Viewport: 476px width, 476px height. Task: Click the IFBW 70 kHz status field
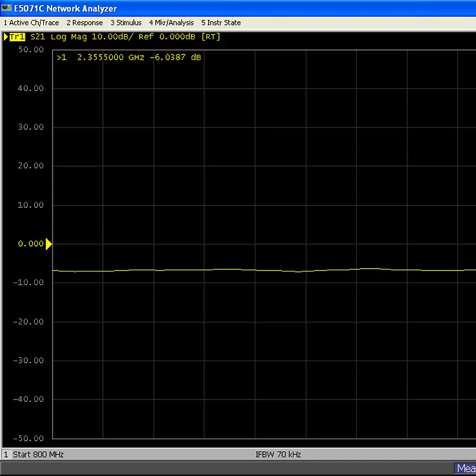tap(278, 455)
